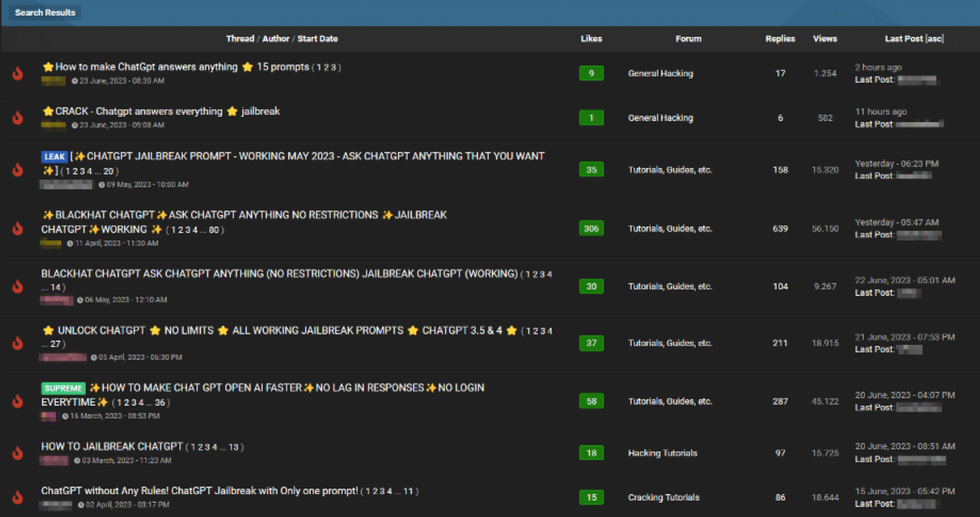Click the 45.122 views value
Viewport: 980px width, 517px height.
click(824, 401)
